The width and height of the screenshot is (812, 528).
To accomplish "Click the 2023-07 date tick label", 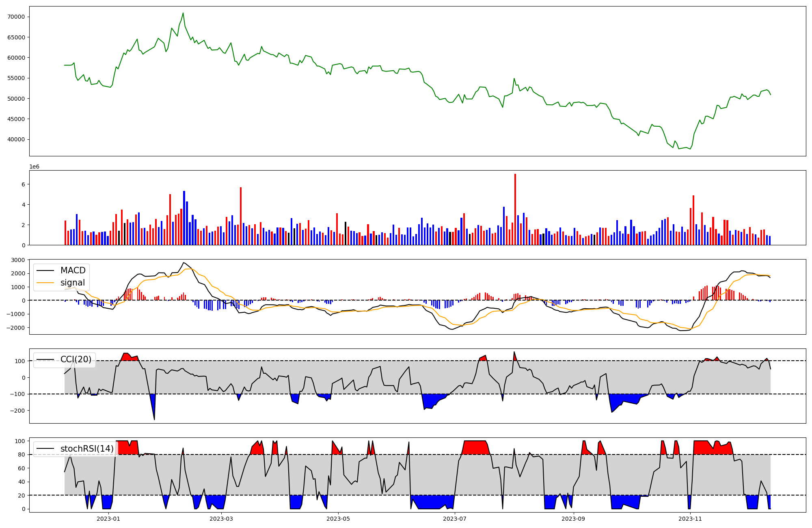I will (x=455, y=519).
